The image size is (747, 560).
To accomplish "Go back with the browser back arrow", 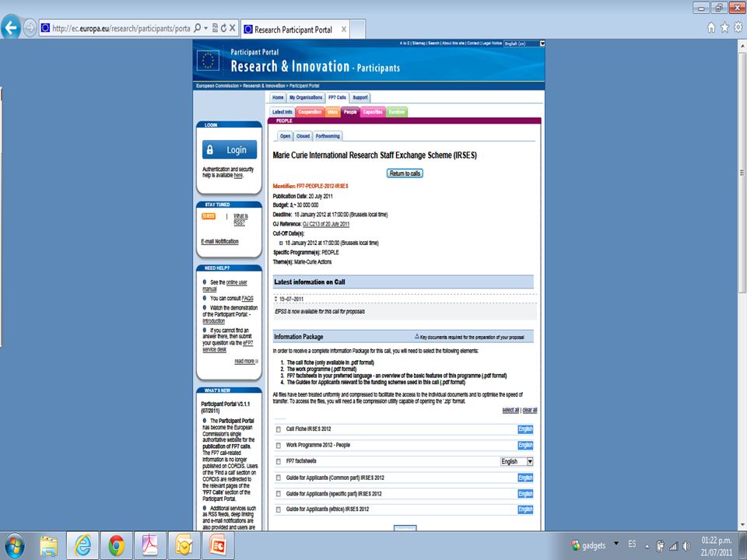I will click(x=11, y=28).
